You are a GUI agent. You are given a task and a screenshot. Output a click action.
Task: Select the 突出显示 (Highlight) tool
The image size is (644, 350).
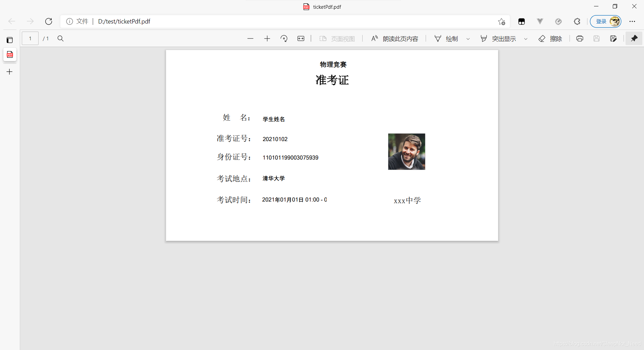[500, 38]
